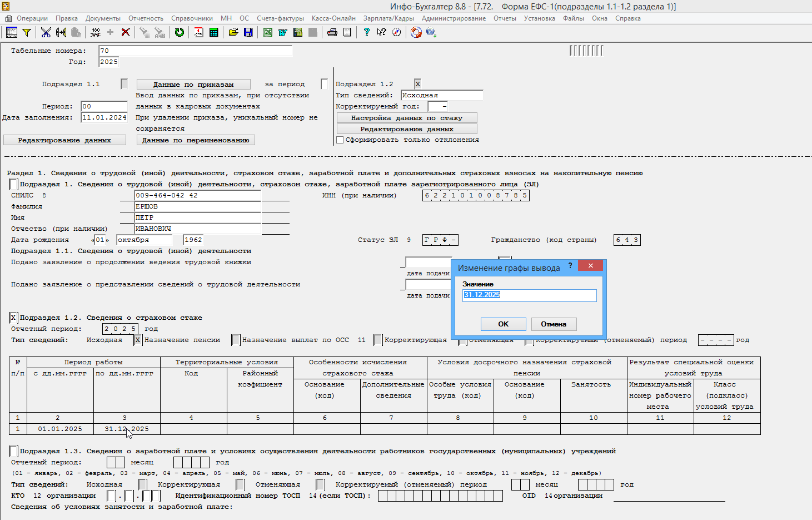Click the birth month field 'октября'
Viewport: 812px width, 520px height.
[x=144, y=240]
